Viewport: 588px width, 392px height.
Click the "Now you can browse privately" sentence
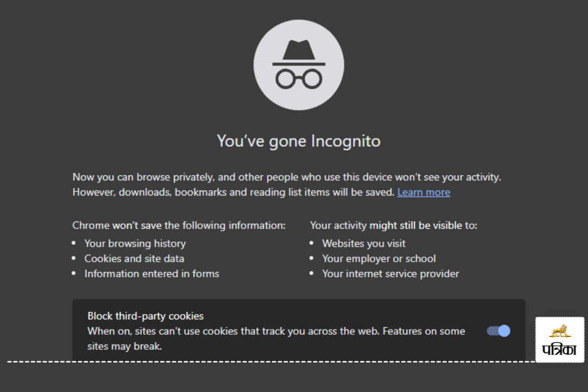pos(287,176)
